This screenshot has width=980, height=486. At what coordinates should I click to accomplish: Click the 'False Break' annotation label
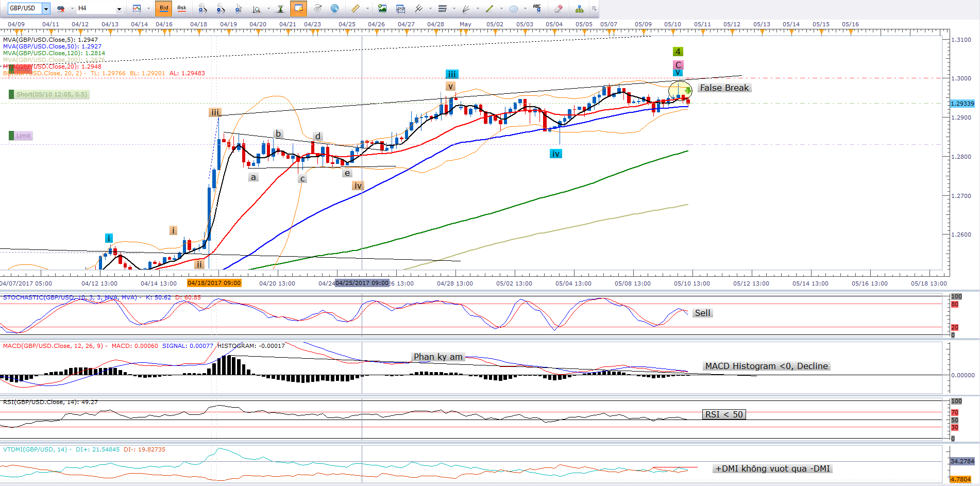(724, 88)
